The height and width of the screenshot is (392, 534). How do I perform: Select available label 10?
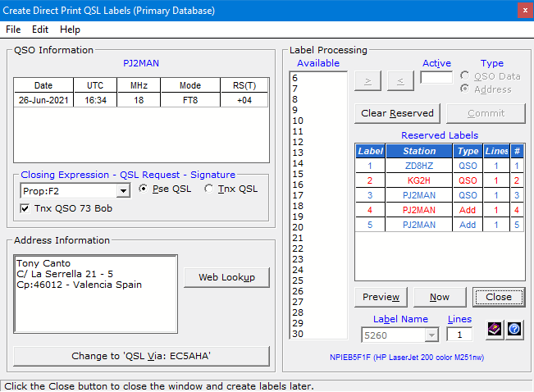318,121
